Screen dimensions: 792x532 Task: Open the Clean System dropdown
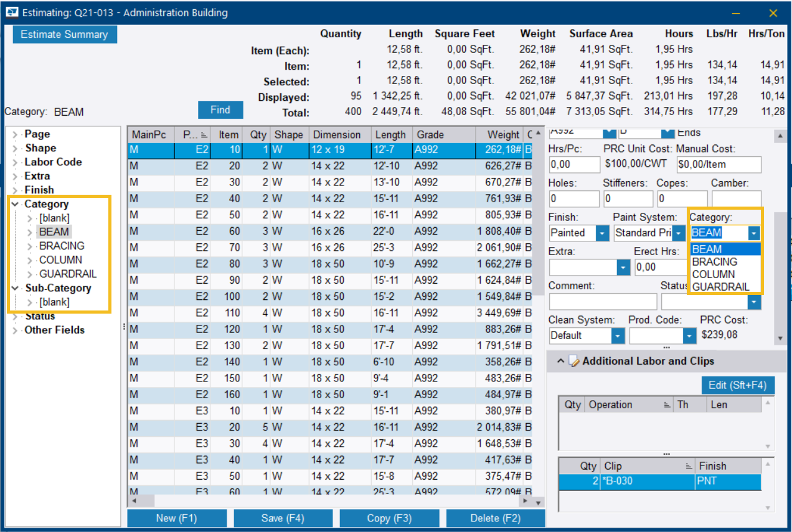[618, 335]
